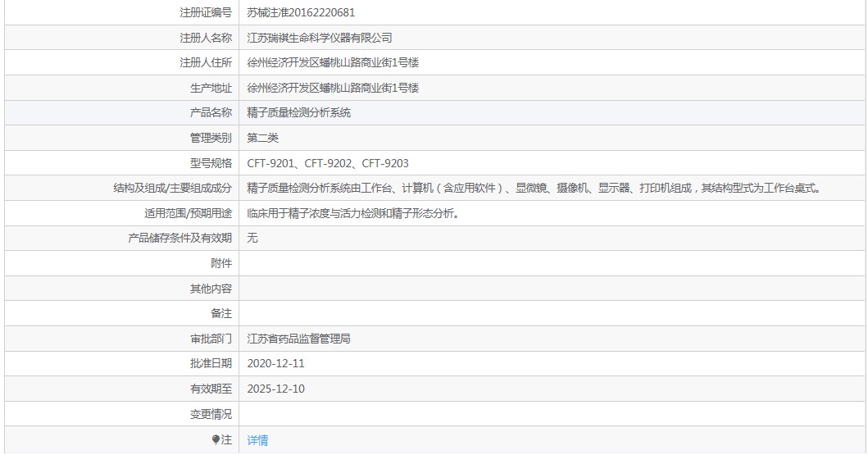Select registrant name 江苏瑞祺生命科学仪器有限公司
Screen dimensions: 868x455
[x=320, y=38]
